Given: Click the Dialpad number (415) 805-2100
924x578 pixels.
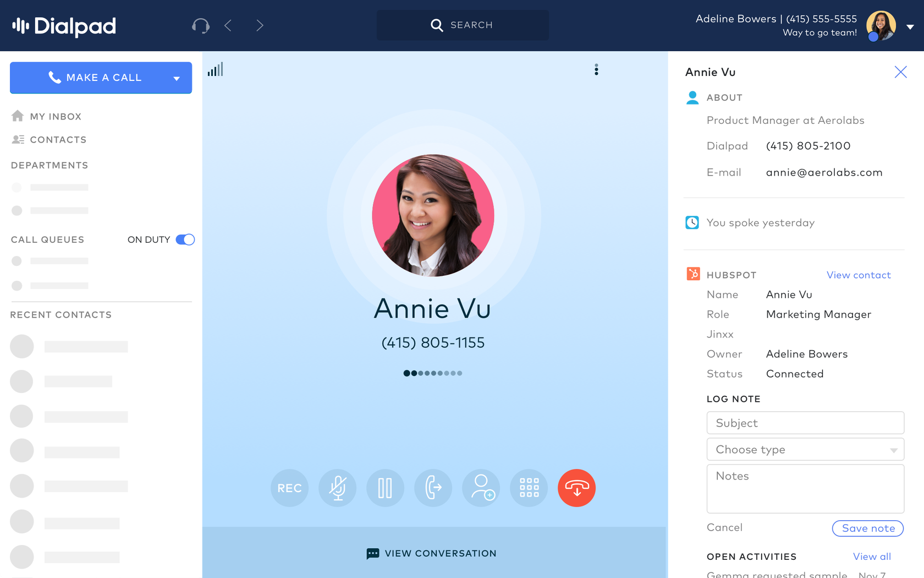Looking at the screenshot, I should 808,146.
